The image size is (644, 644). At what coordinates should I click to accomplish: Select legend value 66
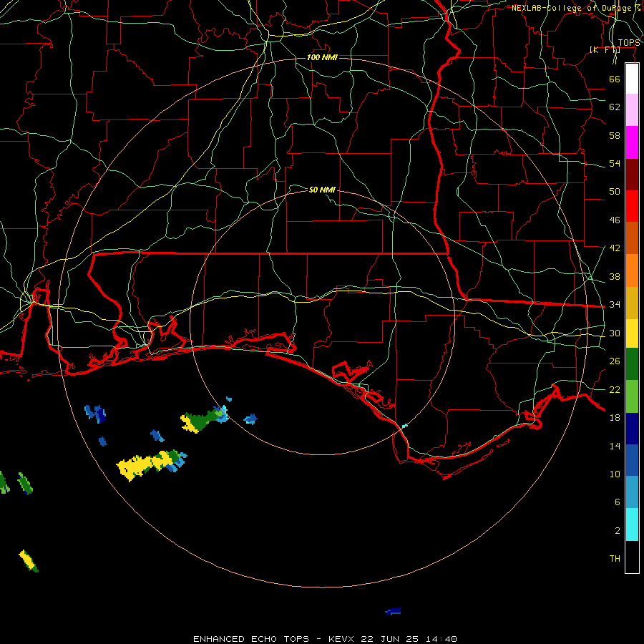pyautogui.click(x=615, y=79)
